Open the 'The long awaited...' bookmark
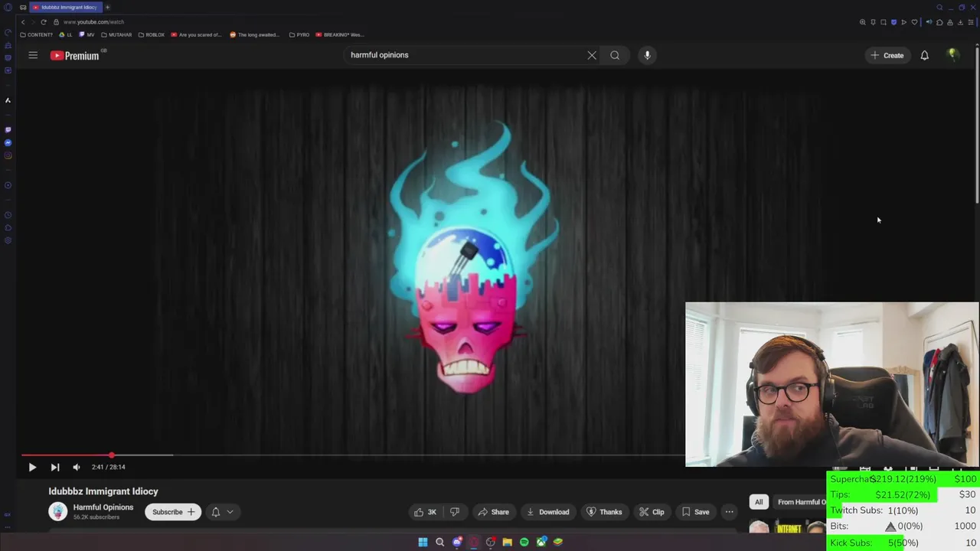Viewport: 980px width, 551px height. coord(255,34)
